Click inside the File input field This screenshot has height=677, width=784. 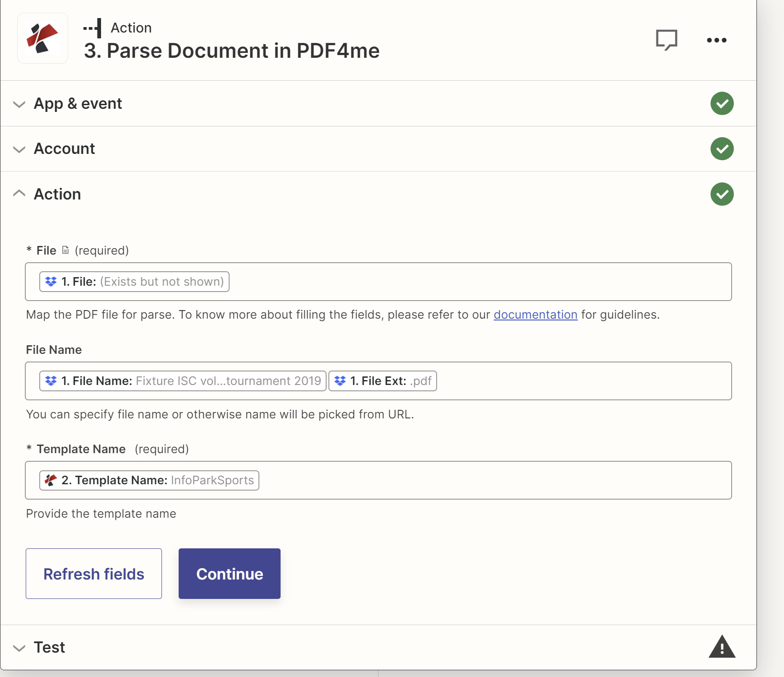(451, 281)
